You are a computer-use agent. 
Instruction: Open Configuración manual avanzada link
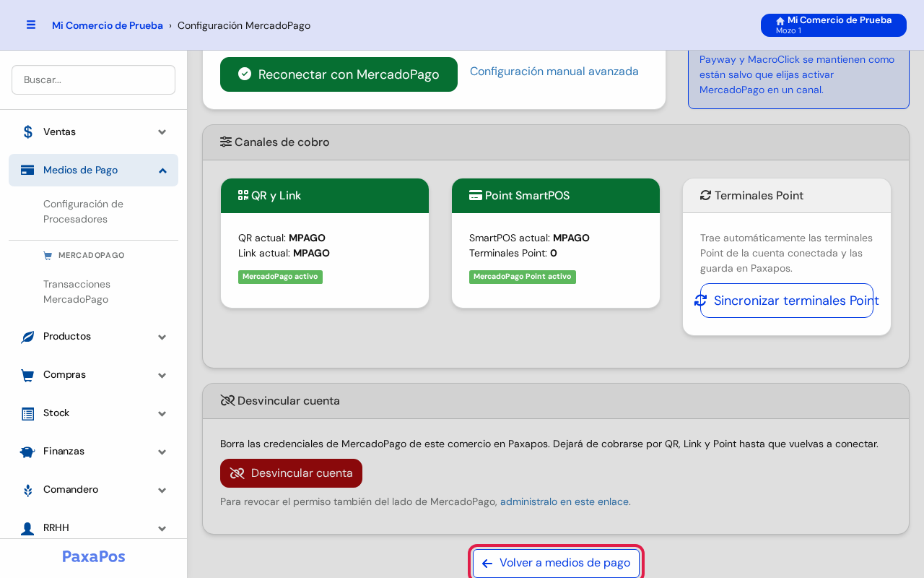pyautogui.click(x=554, y=72)
